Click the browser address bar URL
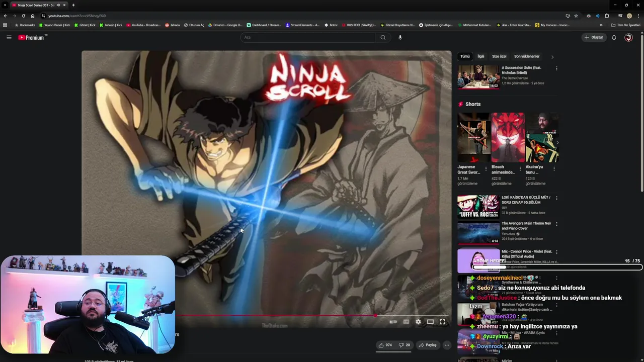644x362 pixels. click(77, 16)
